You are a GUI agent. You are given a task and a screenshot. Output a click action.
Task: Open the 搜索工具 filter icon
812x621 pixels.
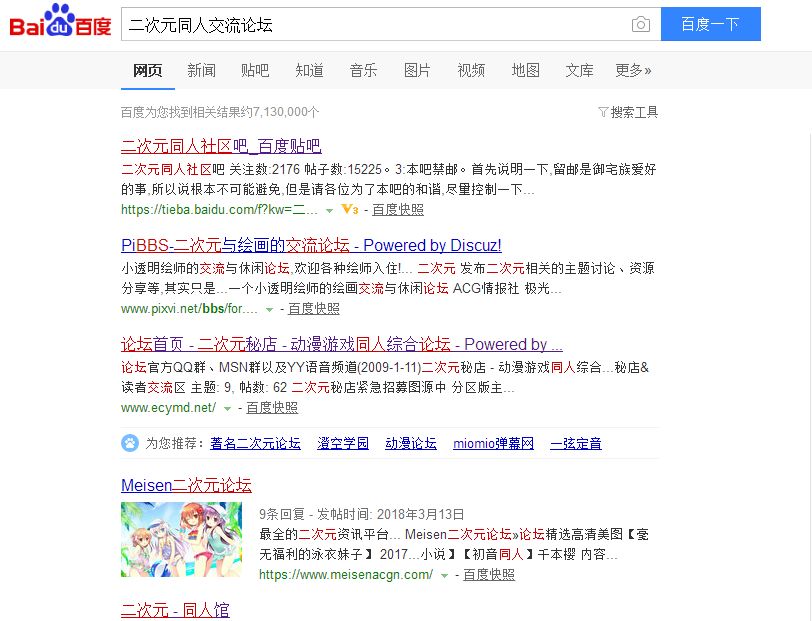click(x=603, y=112)
